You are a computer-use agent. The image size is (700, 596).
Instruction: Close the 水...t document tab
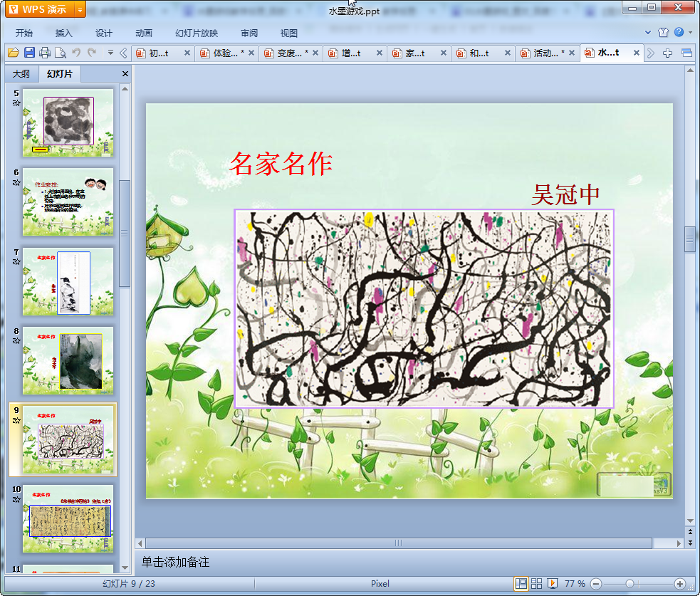637,53
